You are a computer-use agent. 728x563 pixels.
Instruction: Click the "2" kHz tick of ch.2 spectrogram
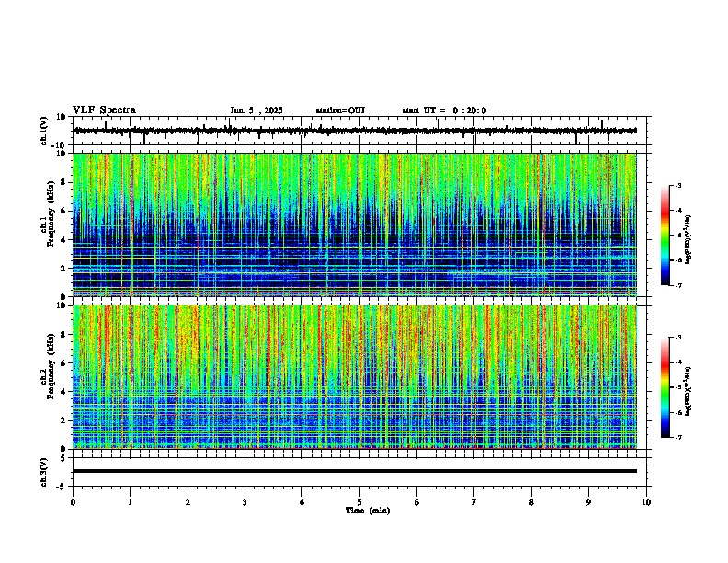coord(64,420)
